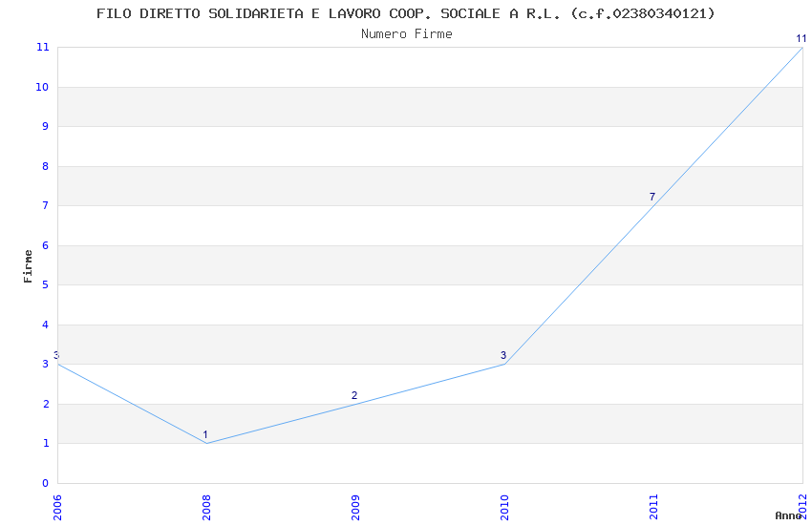
Task: Select the y-axis tick label 7
Action: tap(46, 205)
